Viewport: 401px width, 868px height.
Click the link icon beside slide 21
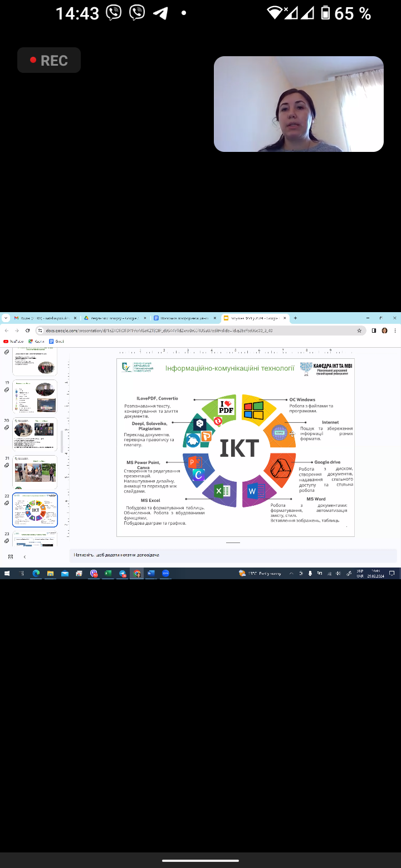[7, 466]
